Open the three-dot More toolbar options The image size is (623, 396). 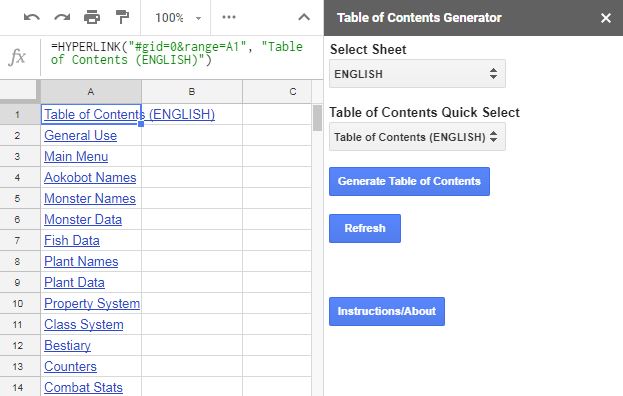[x=229, y=17]
